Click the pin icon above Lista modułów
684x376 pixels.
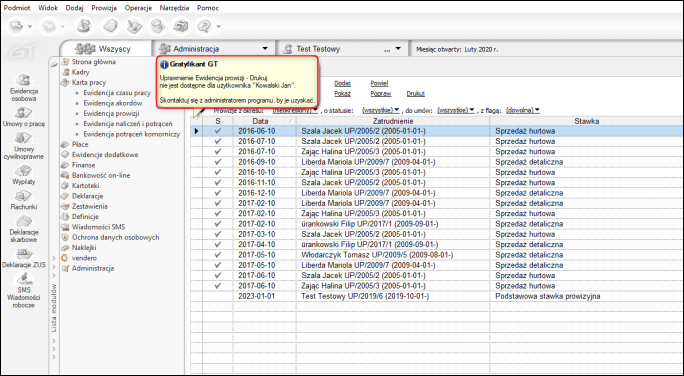pos(54,64)
